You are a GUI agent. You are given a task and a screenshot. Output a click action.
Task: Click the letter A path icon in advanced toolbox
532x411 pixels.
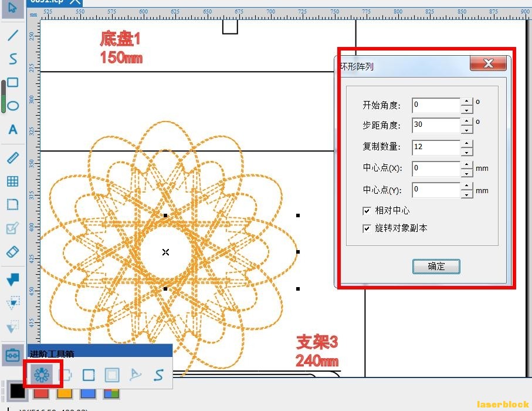[x=135, y=375]
